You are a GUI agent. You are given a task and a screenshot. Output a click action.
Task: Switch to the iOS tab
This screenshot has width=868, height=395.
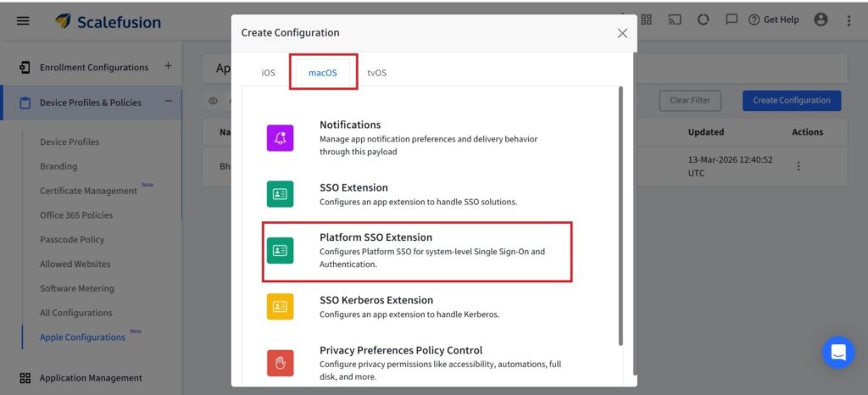[x=268, y=73]
